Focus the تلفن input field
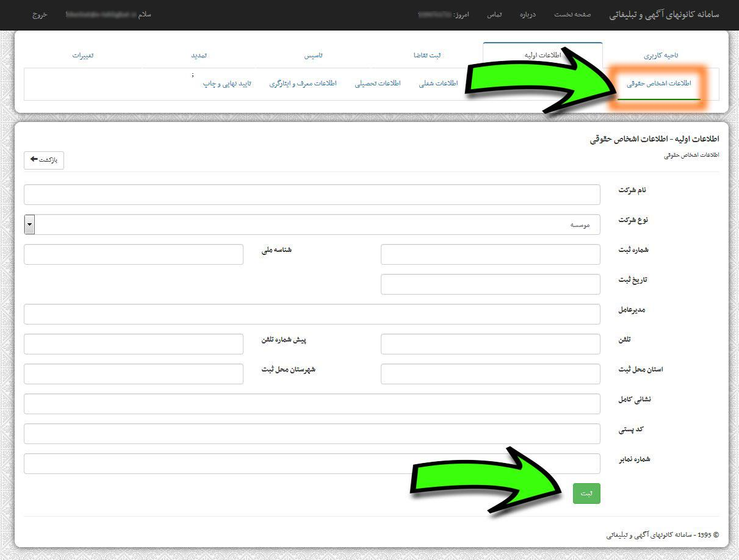Viewport: 739px width, 560px height. [x=491, y=344]
